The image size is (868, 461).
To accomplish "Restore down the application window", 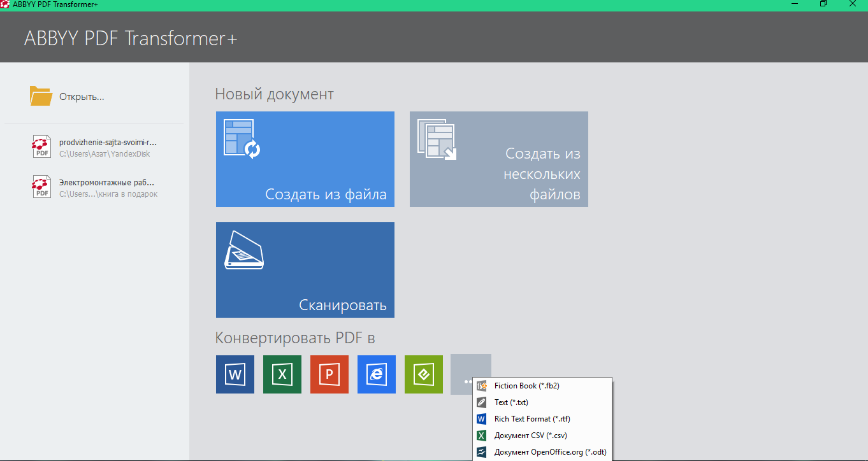I will click(x=823, y=4).
